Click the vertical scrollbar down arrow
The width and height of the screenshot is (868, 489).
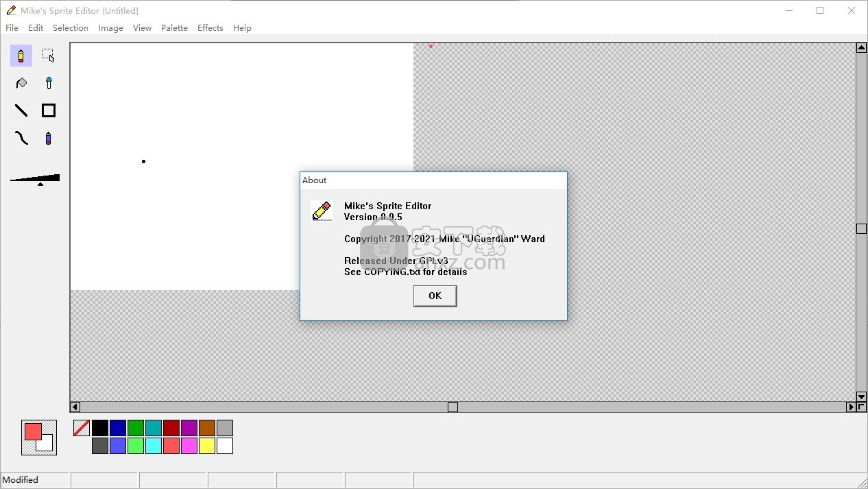coord(862,397)
